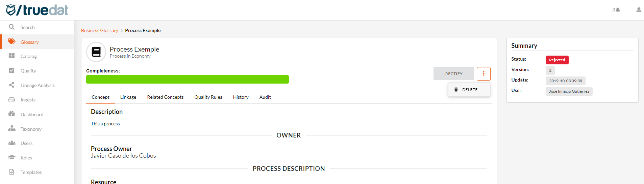The image size is (644, 184).
Task: Choose Delete from the dropdown menu
Action: click(x=469, y=90)
